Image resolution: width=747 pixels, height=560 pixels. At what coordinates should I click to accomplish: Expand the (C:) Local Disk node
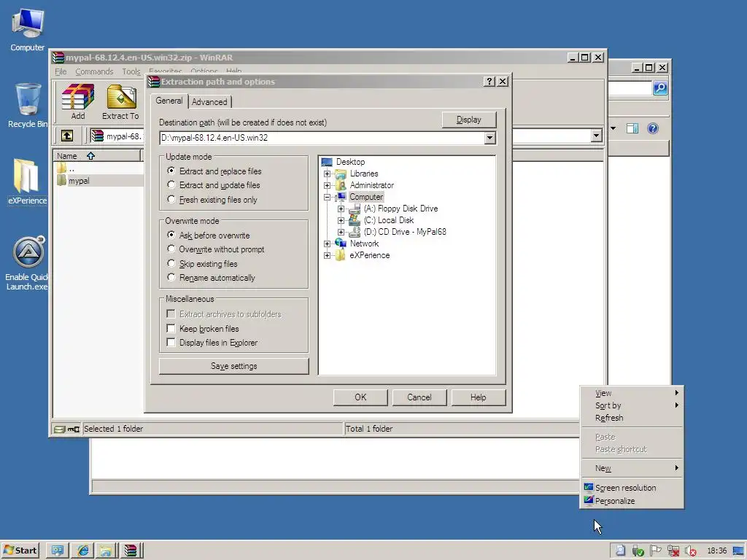point(341,220)
